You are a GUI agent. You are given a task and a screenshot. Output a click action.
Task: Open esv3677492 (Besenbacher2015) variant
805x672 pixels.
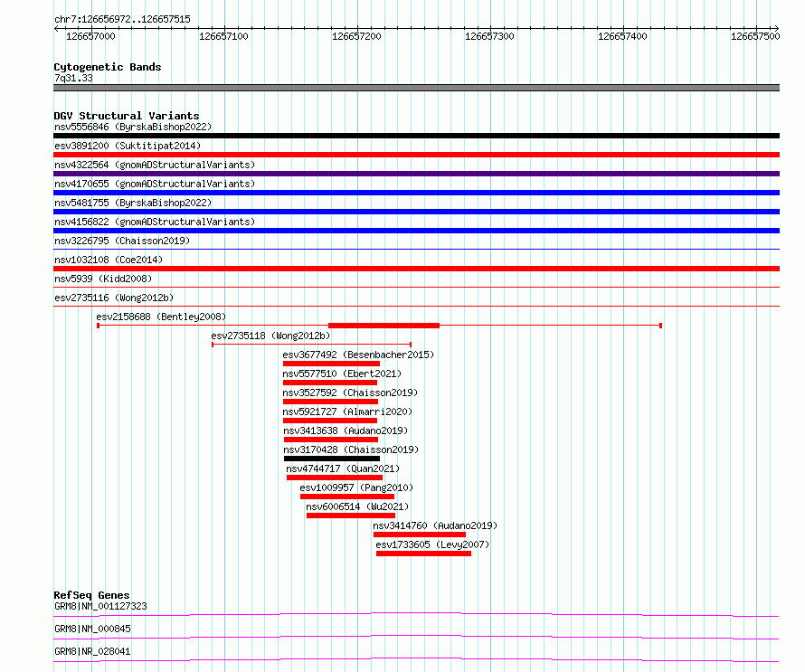point(358,355)
